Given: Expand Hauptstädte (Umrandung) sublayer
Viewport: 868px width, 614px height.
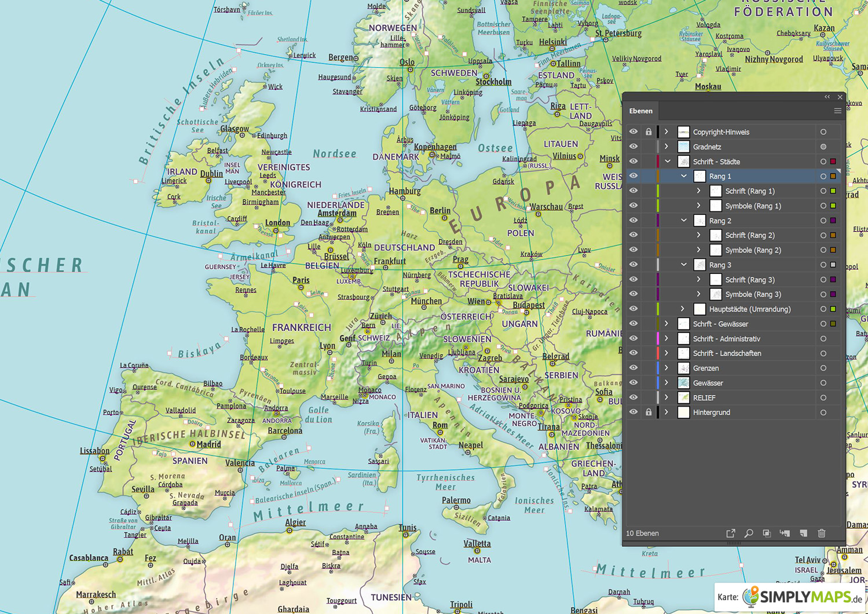Looking at the screenshot, I should (683, 309).
